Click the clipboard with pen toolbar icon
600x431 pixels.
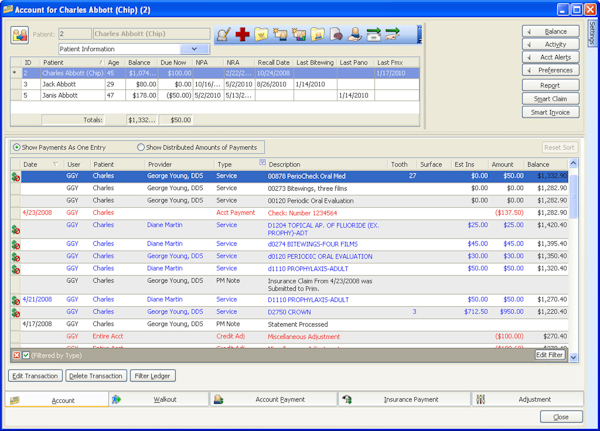224,35
